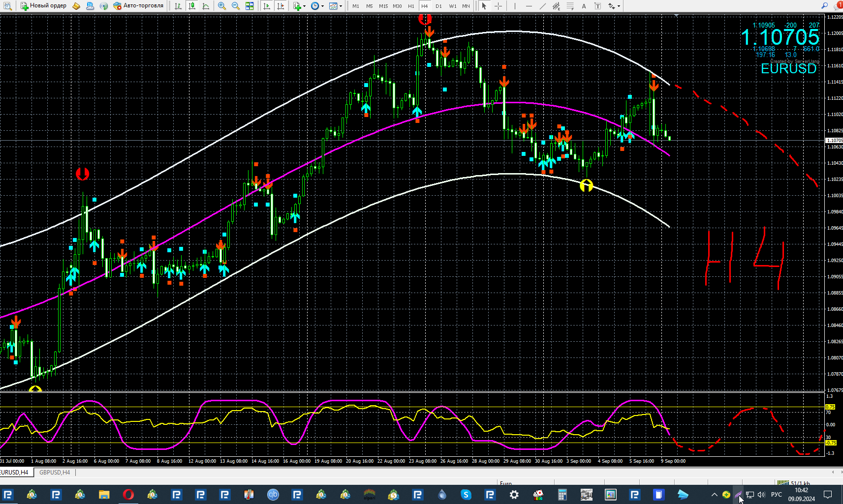Select the horizontal line tool
The width and height of the screenshot is (843, 504).
click(529, 6)
